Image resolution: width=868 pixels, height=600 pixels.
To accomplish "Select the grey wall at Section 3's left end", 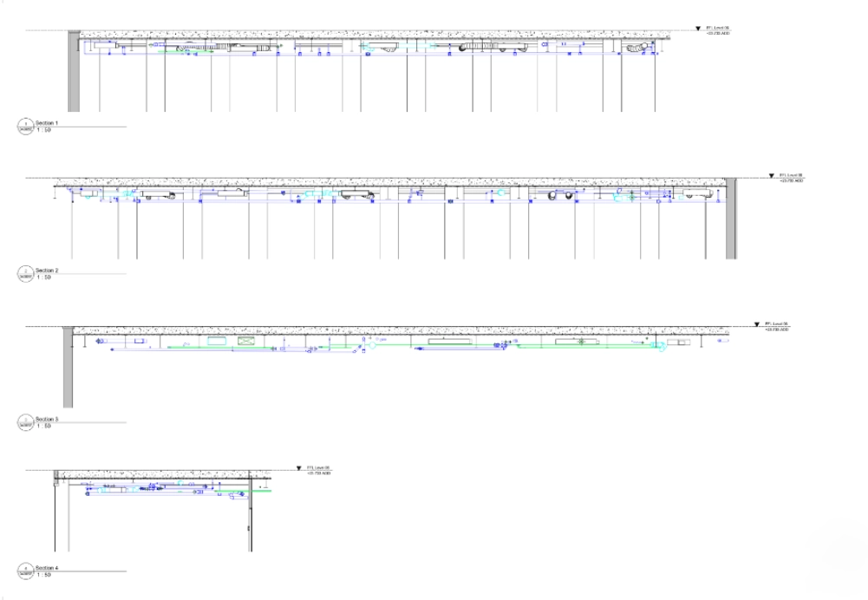I will pos(68,368).
